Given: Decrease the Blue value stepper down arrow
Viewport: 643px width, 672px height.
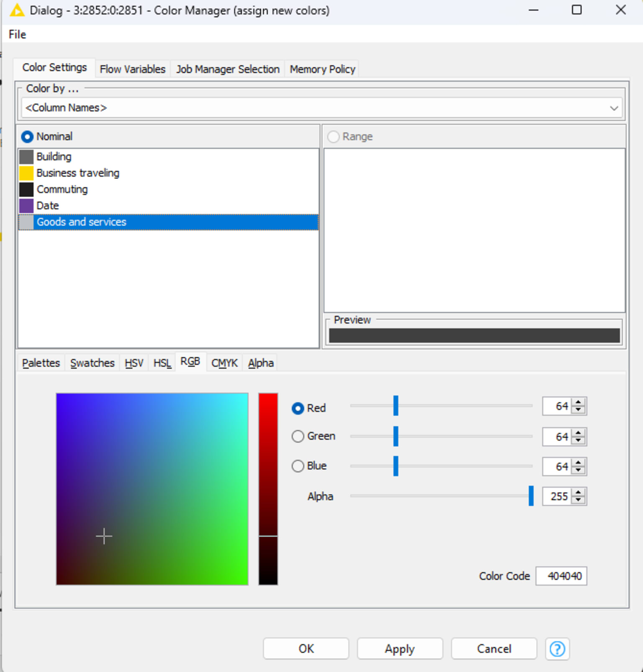Looking at the screenshot, I should [579, 470].
